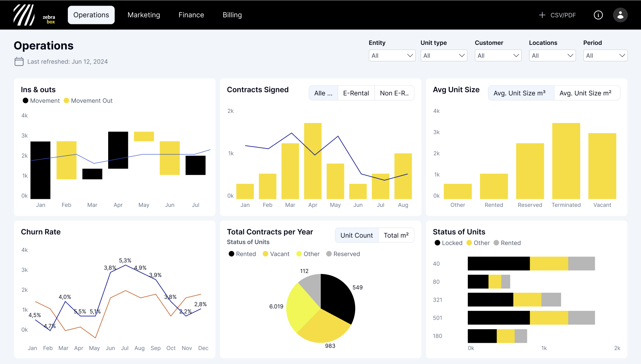Click the gray Reserved legend dot
641x364 pixels.
coord(329,254)
